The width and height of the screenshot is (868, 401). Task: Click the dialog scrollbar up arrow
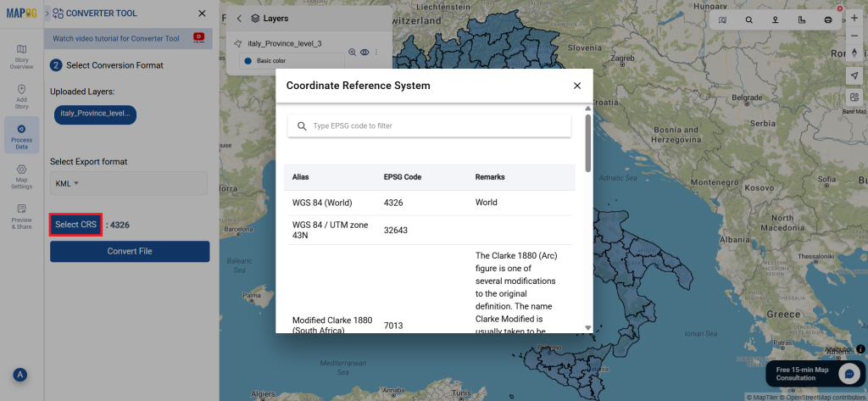[588, 109]
